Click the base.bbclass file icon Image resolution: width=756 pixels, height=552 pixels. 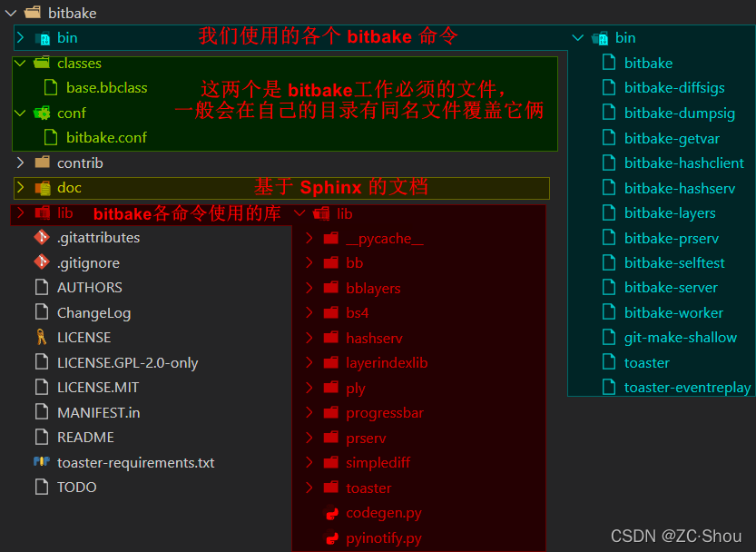click(x=51, y=87)
